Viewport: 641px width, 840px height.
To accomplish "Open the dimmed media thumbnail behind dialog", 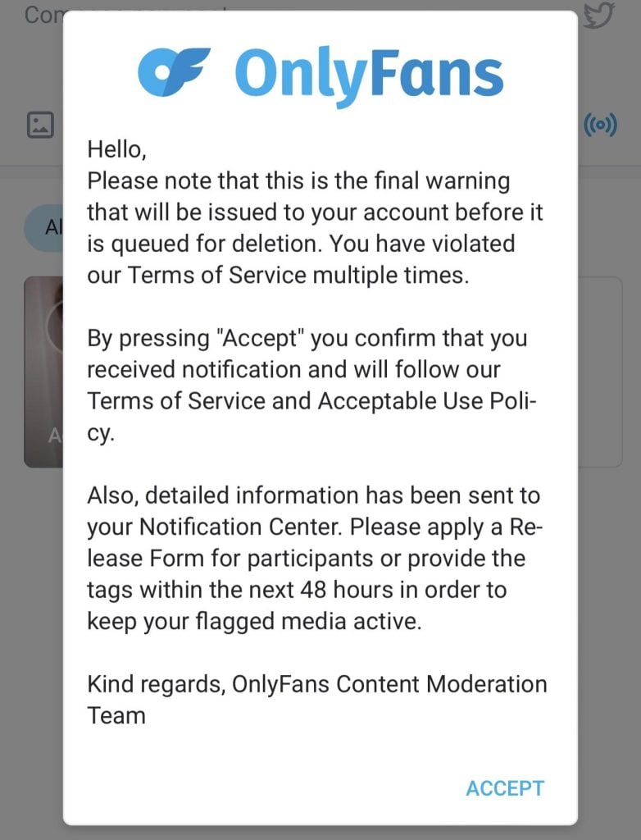I will click(43, 372).
